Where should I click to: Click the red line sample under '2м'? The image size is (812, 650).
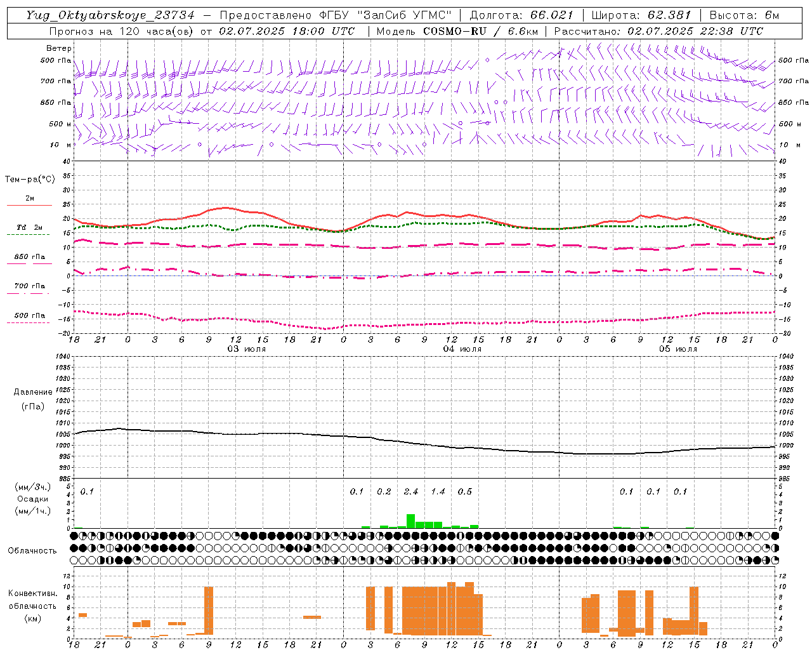click(29, 206)
